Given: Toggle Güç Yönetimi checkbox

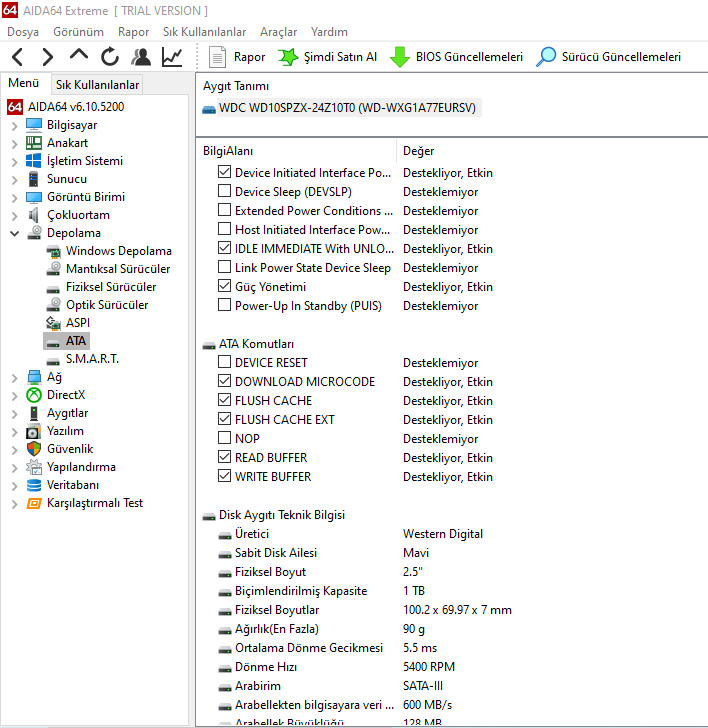Looking at the screenshot, I should point(224,286).
